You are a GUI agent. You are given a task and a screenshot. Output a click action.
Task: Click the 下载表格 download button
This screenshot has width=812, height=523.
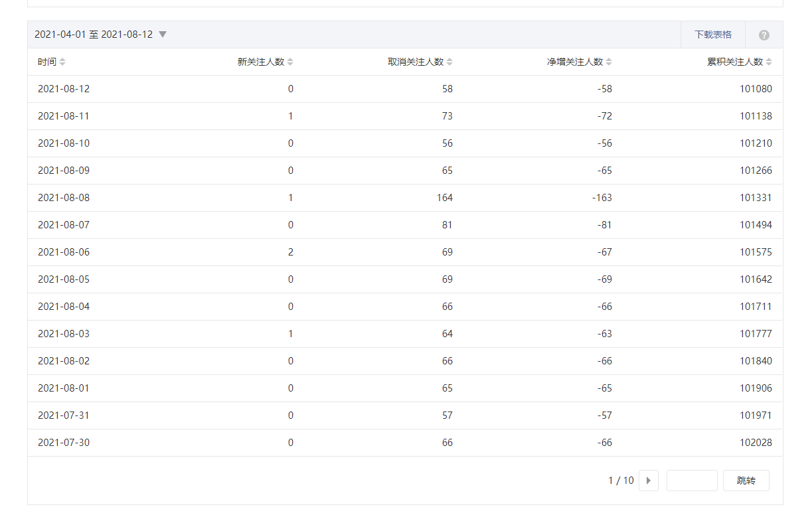click(x=712, y=35)
